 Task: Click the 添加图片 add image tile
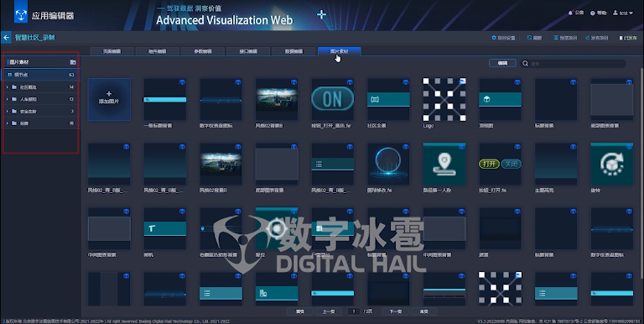109,99
